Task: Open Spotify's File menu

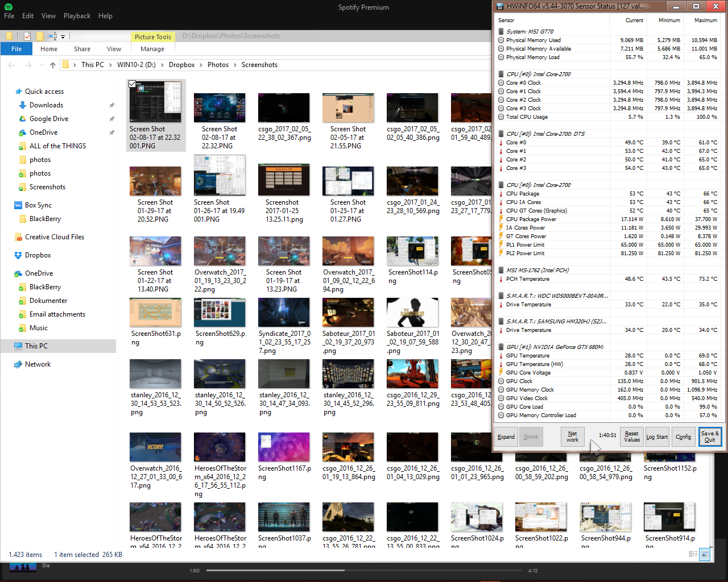Action: (9, 16)
